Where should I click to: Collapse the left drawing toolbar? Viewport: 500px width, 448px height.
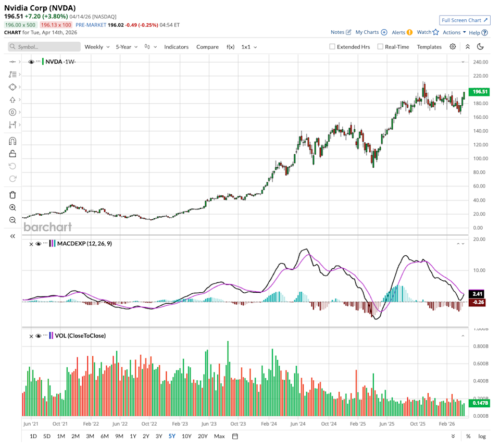[x=12, y=236]
